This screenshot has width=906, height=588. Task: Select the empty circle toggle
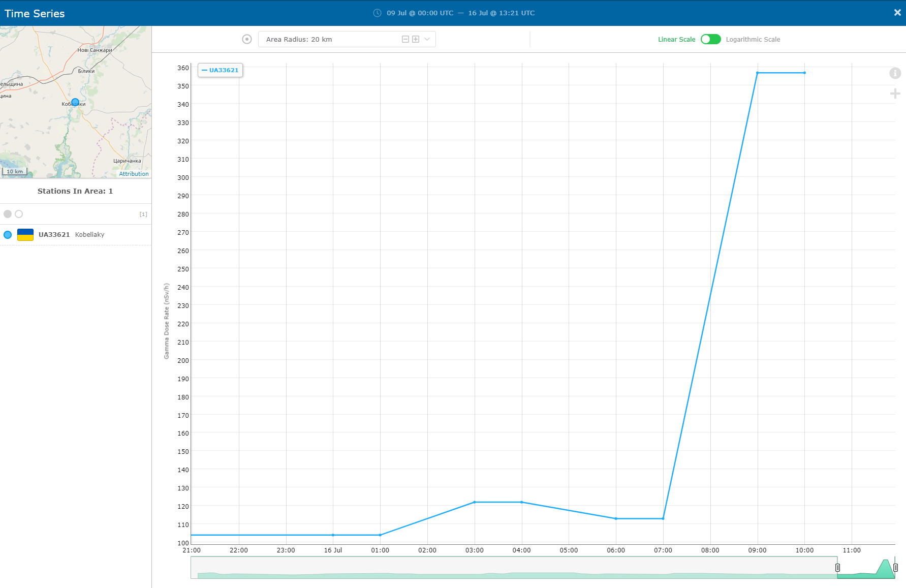pyautogui.click(x=19, y=214)
